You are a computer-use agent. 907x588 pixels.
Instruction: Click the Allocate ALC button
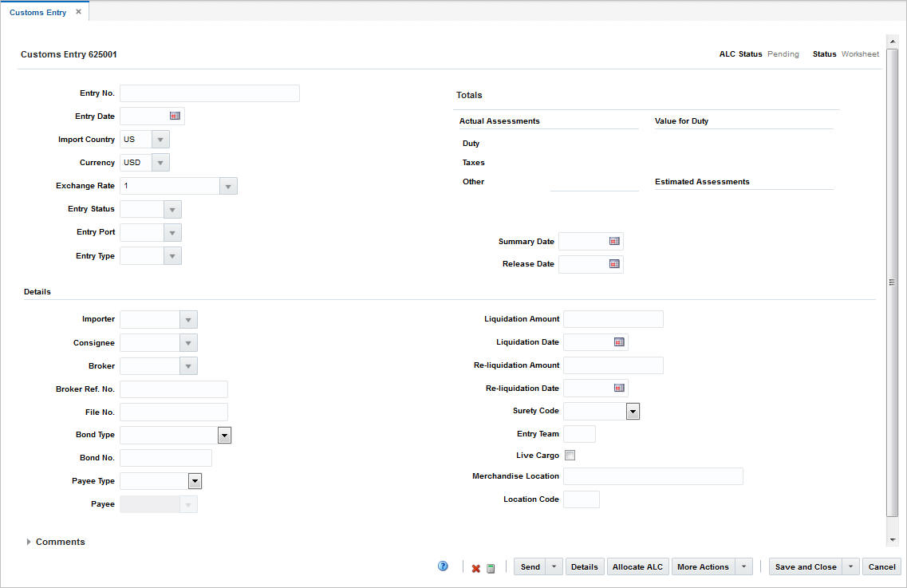637,566
